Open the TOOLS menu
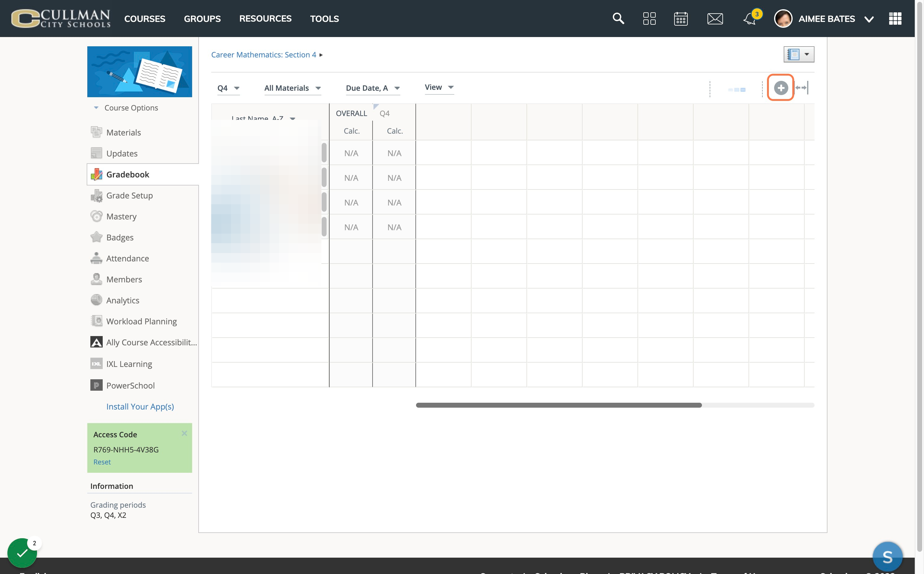This screenshot has width=924, height=574. click(x=324, y=19)
